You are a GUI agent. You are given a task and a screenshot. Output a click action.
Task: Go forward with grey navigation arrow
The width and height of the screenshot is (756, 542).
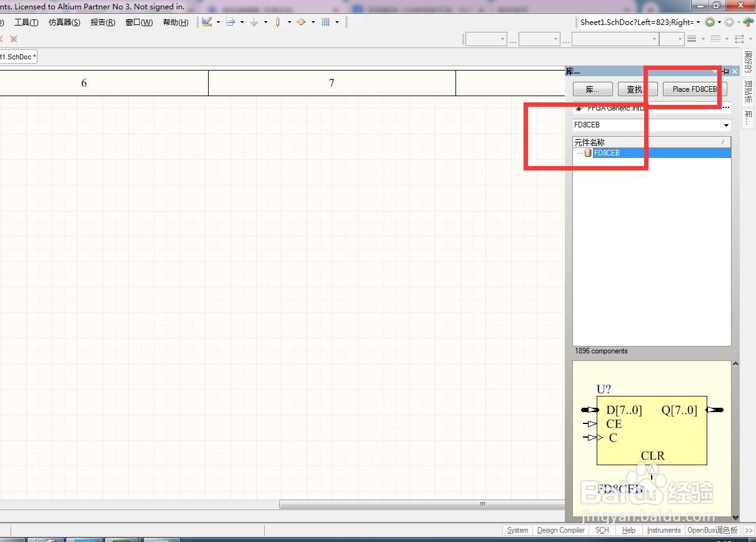729,22
